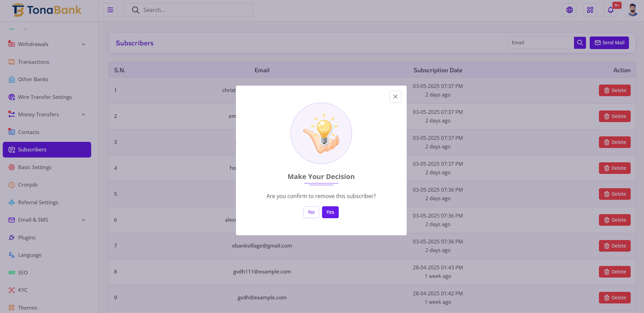Click the email search magnifier button
The image size is (644, 313).
[x=580, y=43]
